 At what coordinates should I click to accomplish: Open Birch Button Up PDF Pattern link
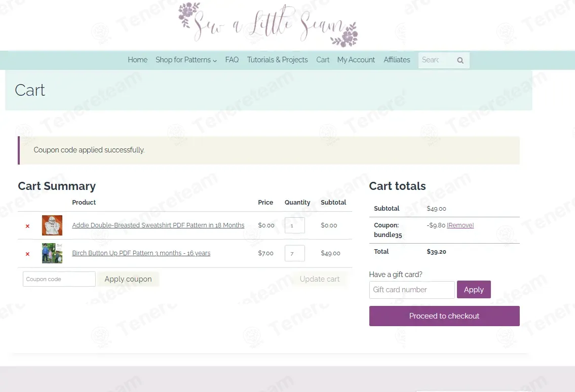(x=141, y=253)
